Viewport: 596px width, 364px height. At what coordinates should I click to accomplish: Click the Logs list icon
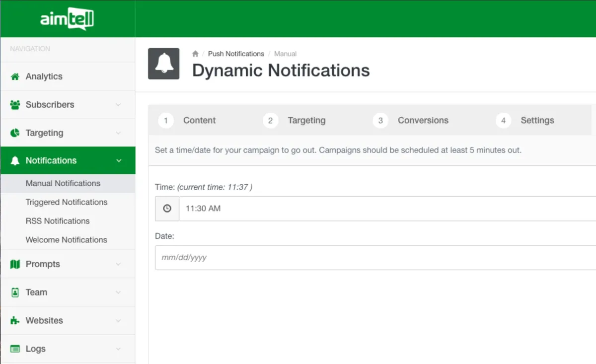[x=15, y=349]
